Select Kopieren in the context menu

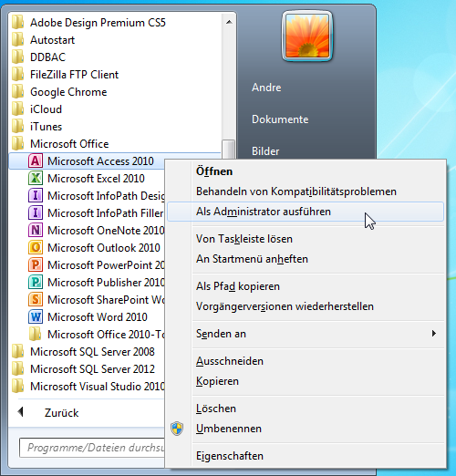pos(306,381)
